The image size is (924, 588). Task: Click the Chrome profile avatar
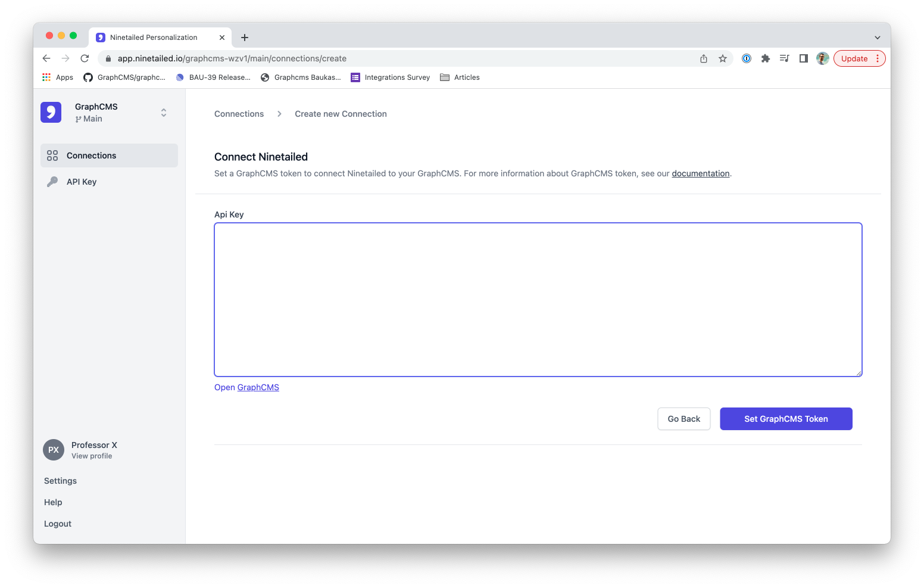point(823,58)
